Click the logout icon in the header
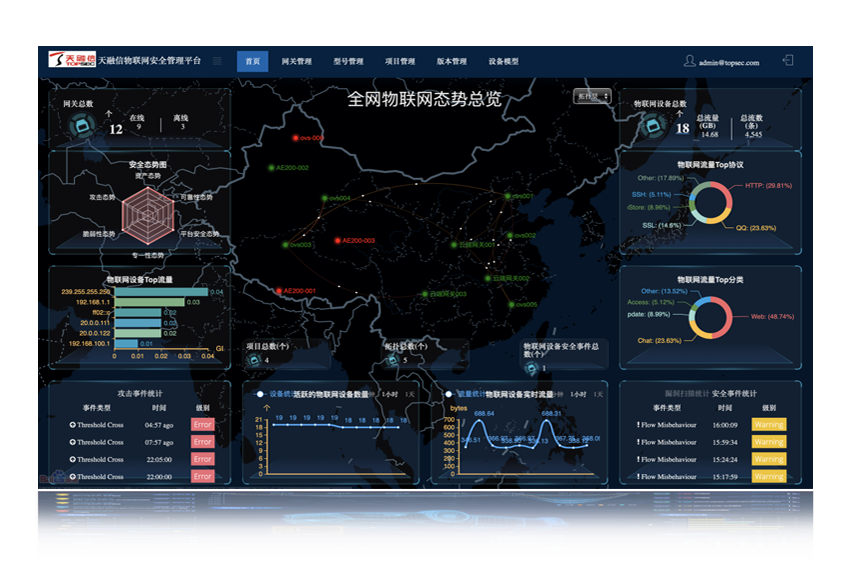 pos(788,60)
